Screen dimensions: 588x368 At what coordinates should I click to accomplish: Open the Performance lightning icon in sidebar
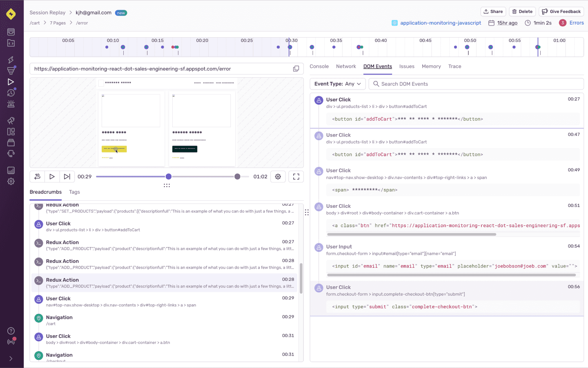point(11,60)
